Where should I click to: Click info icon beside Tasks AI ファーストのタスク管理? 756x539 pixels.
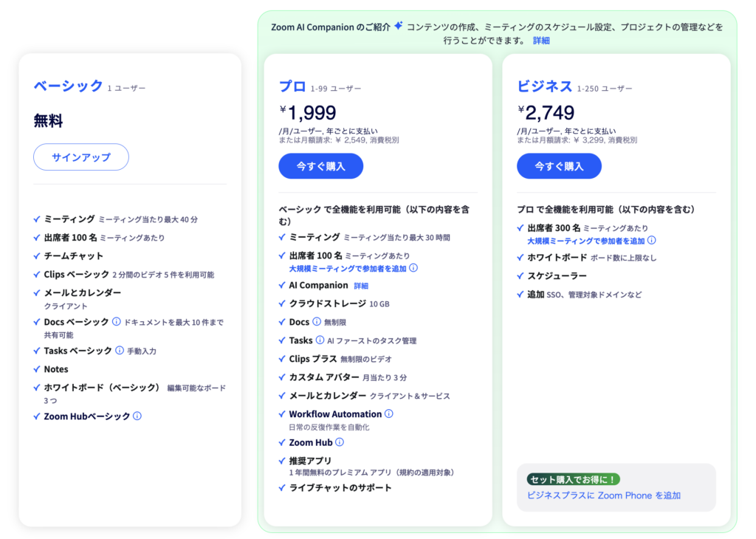tap(320, 340)
